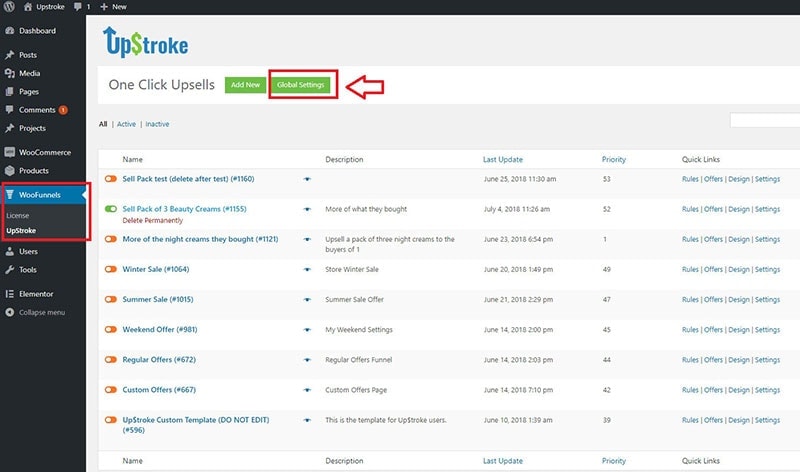Click preview eye icon for Custom Offers
800x472 pixels.
point(307,390)
